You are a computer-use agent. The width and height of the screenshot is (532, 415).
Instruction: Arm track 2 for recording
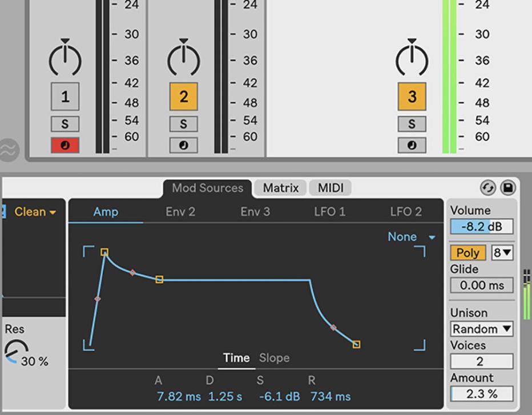[x=183, y=145]
